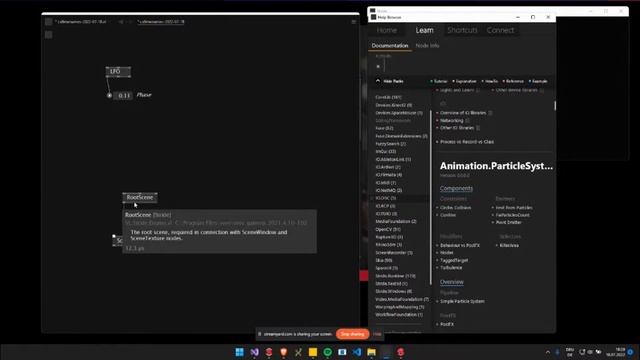Click the package list scrollbar
Image resolution: width=640 pixels, height=360 pixels.
pos(430,198)
